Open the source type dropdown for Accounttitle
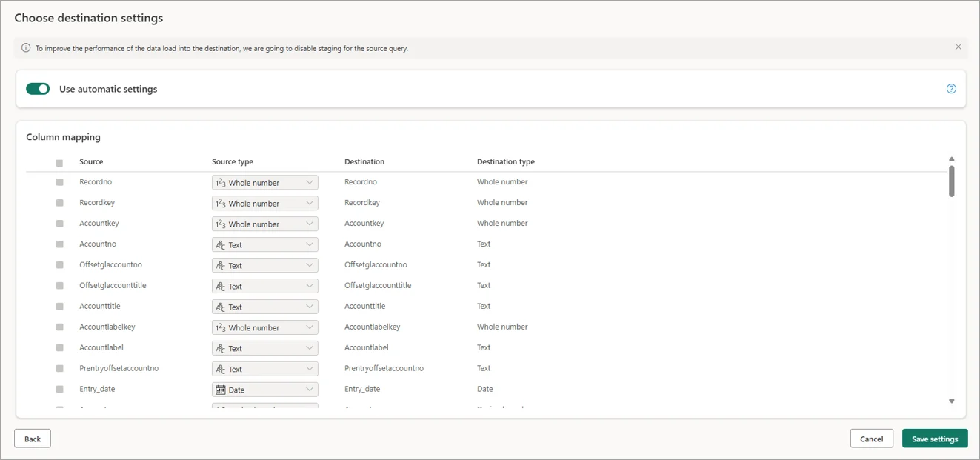Image resolution: width=980 pixels, height=460 pixels. (265, 307)
